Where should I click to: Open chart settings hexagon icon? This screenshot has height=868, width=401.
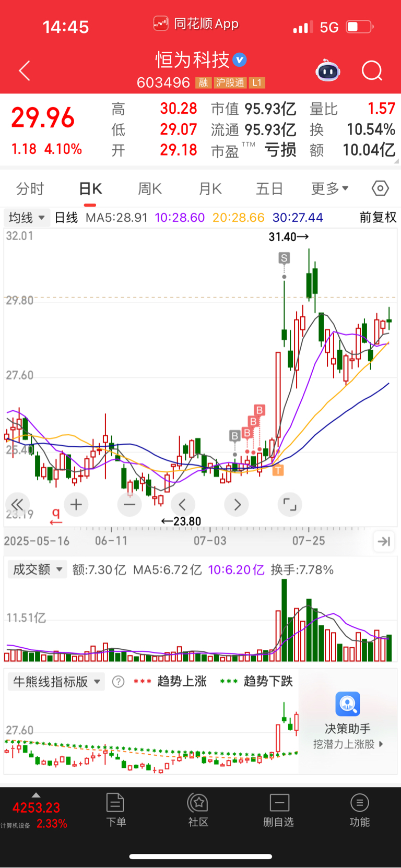point(380,188)
